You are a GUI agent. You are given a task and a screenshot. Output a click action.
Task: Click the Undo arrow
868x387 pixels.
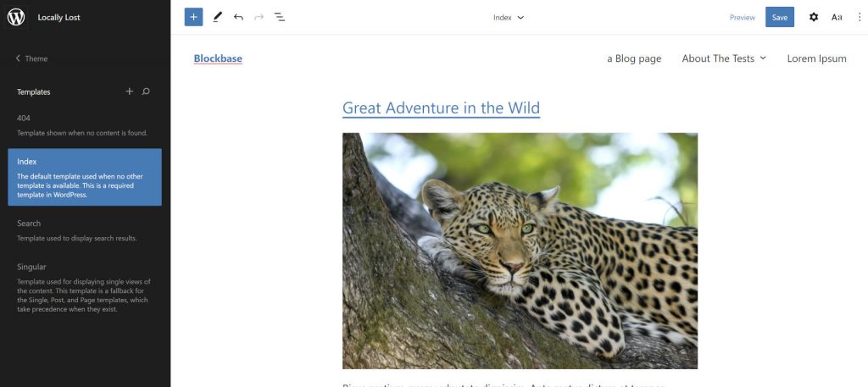pos(238,17)
